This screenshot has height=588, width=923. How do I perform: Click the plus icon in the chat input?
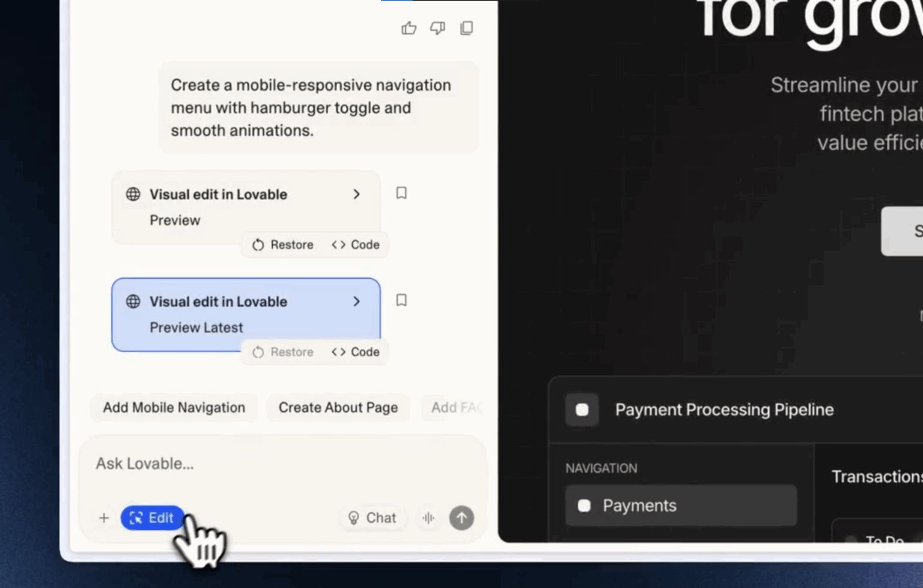(103, 517)
